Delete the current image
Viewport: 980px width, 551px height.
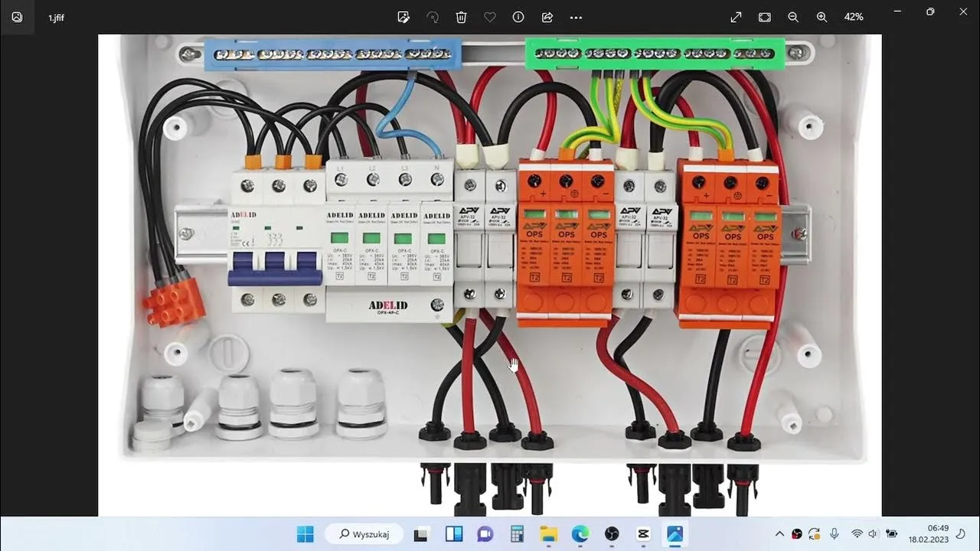(460, 17)
